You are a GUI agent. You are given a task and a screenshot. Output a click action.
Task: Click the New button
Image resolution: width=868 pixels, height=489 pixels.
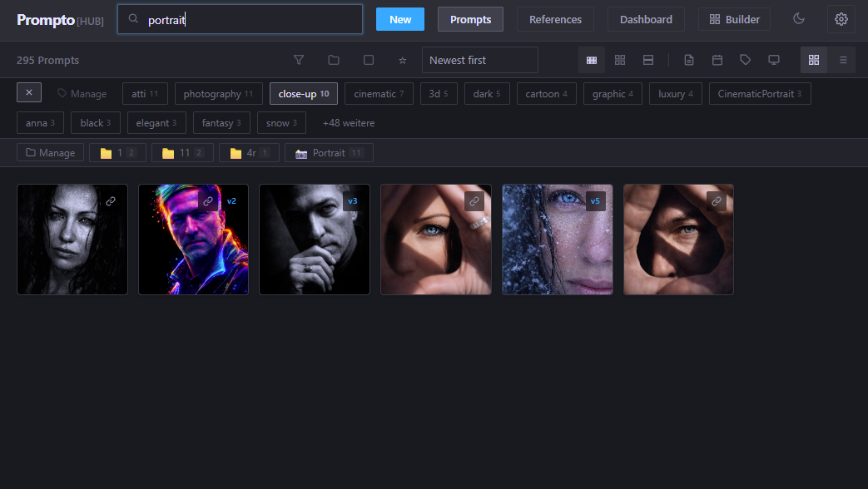coord(399,18)
